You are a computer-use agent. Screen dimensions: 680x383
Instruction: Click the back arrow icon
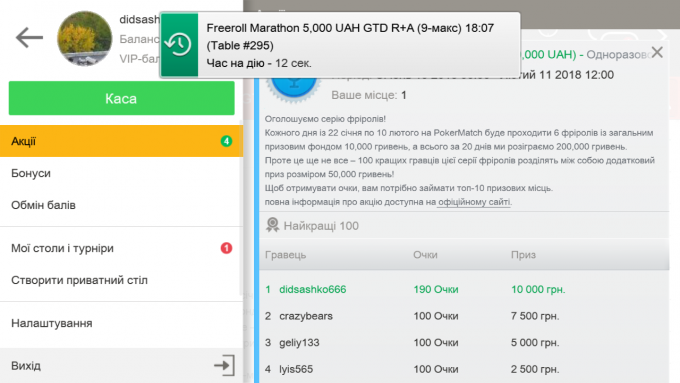tap(29, 38)
